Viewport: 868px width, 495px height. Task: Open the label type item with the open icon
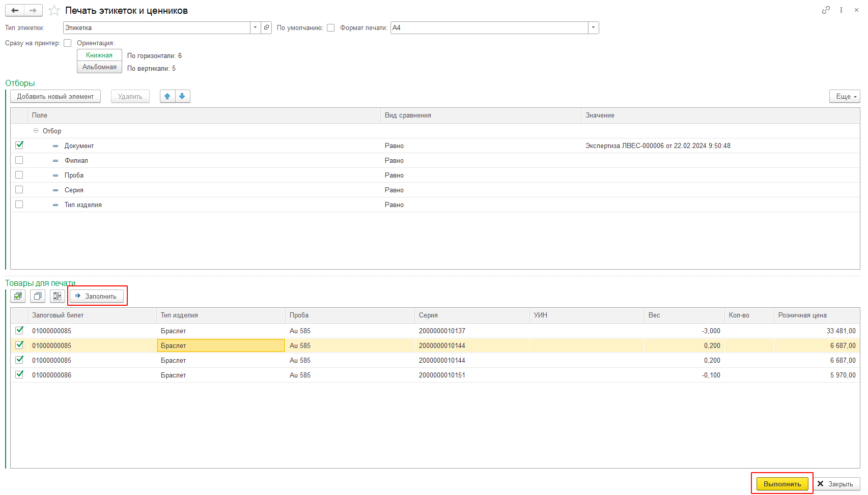coord(267,27)
